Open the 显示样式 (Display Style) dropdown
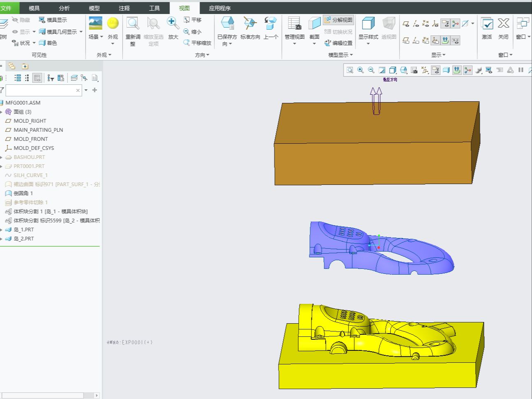This screenshot has height=399, width=532. pos(368,44)
